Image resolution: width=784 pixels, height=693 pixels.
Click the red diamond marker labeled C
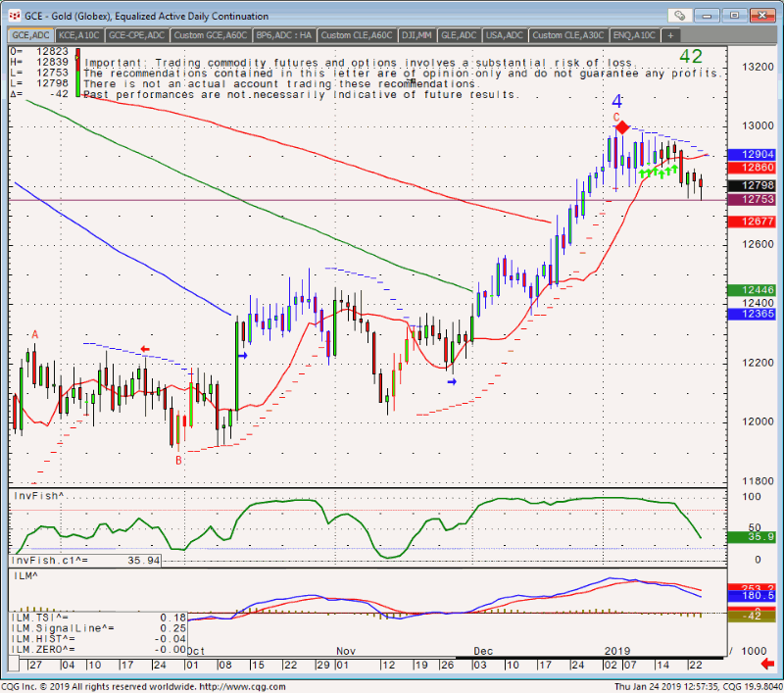pos(621,127)
